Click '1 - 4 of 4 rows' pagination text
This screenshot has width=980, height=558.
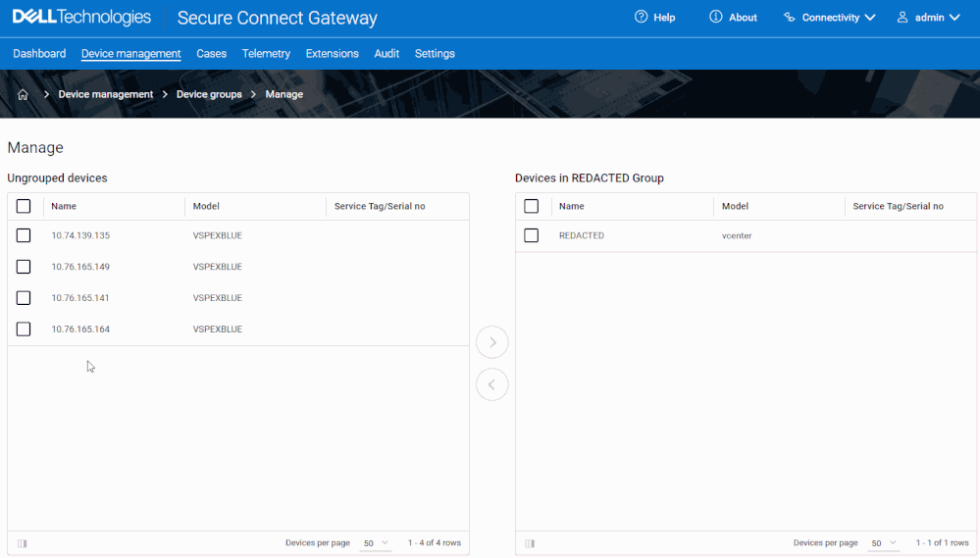tap(435, 543)
